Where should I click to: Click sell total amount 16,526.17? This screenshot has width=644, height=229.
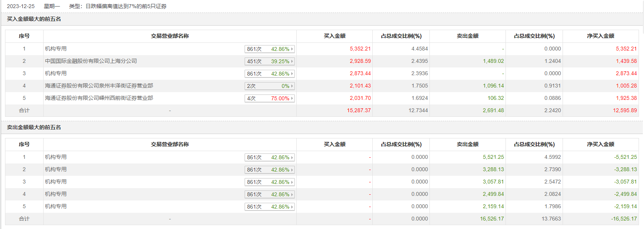coord(492,219)
